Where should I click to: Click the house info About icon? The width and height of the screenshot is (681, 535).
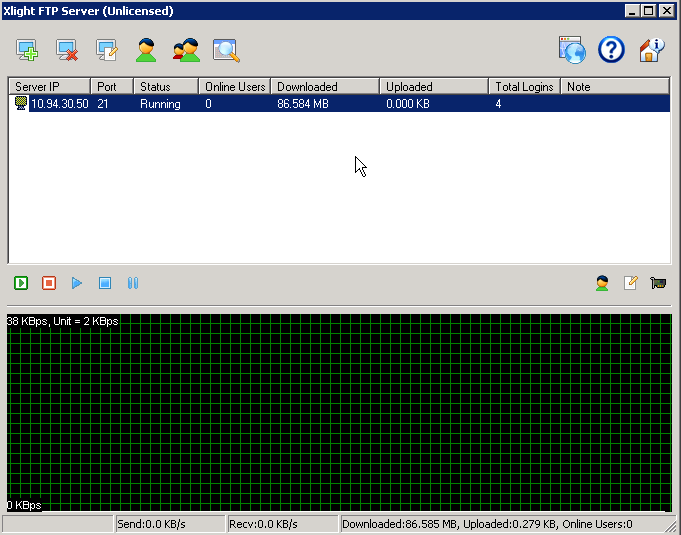(651, 50)
